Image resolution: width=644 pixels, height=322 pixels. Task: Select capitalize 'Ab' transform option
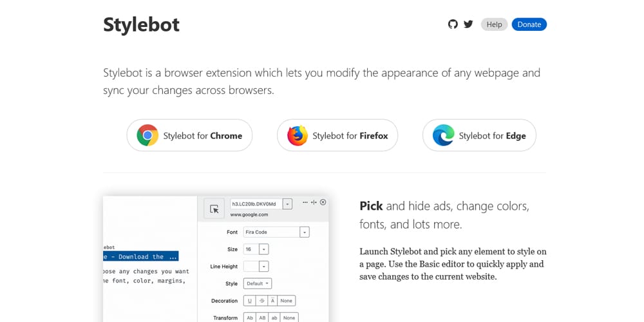pos(250,318)
